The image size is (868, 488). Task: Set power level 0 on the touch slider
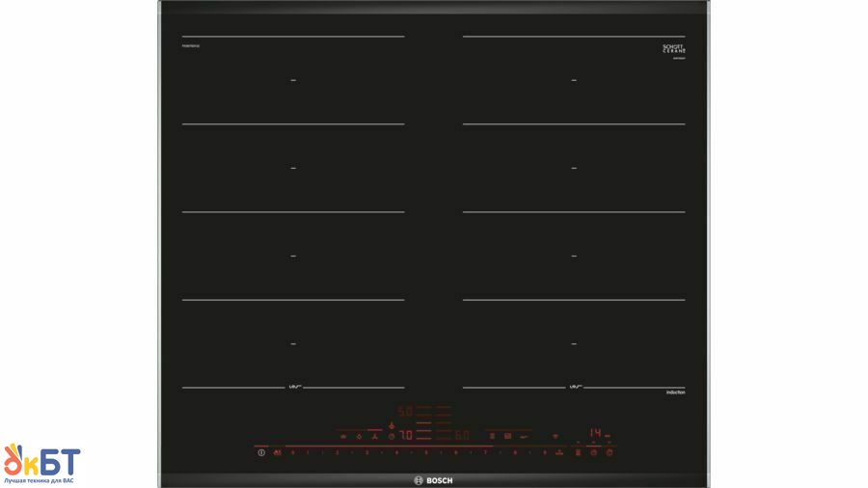coord(292,452)
